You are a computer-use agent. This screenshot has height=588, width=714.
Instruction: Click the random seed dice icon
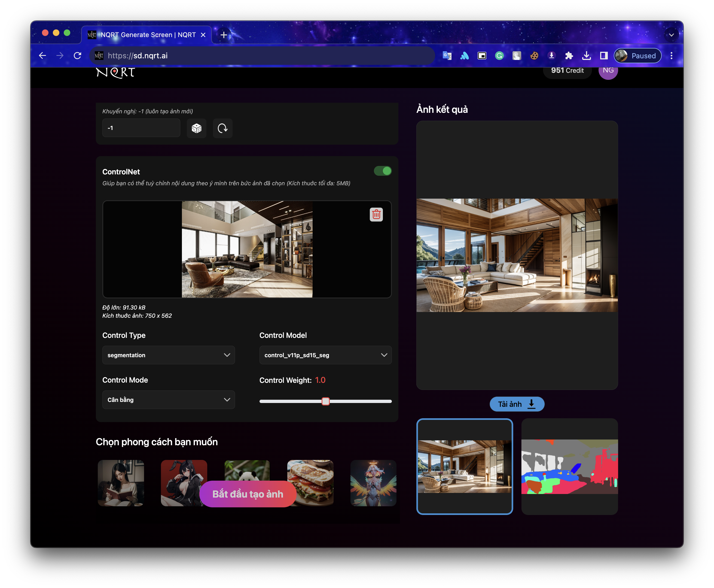coord(196,128)
